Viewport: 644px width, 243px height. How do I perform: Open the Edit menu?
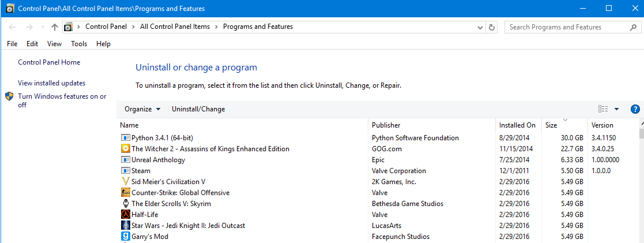click(32, 44)
